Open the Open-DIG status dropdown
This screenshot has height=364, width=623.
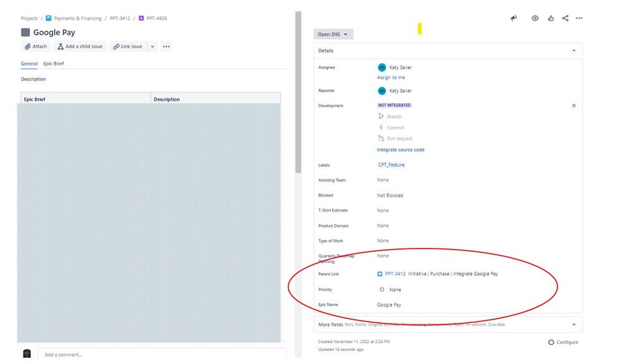[333, 34]
